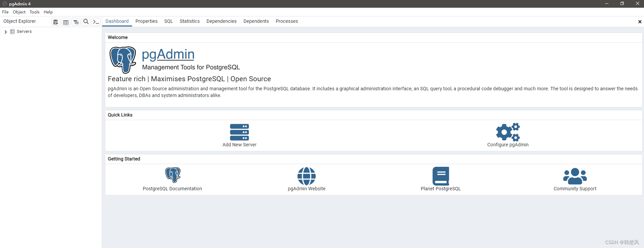This screenshot has width=644, height=248.
Task: Open the File menu
Action: click(x=5, y=12)
